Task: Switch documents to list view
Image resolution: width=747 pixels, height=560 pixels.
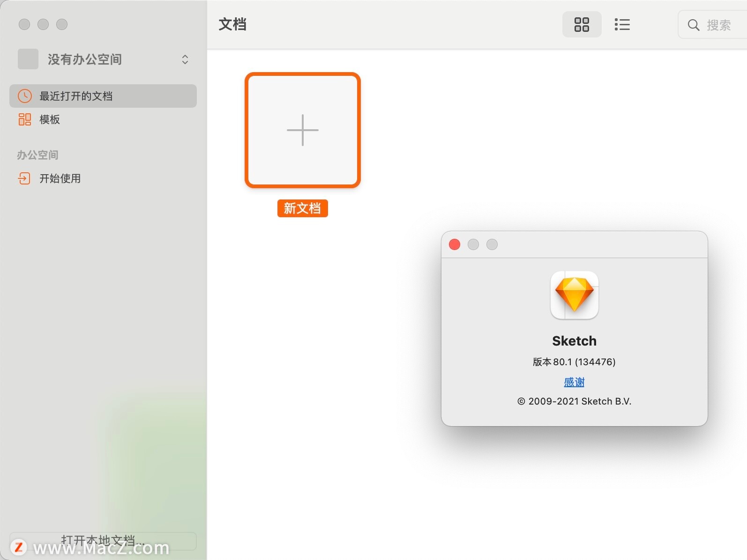Action: point(622,24)
